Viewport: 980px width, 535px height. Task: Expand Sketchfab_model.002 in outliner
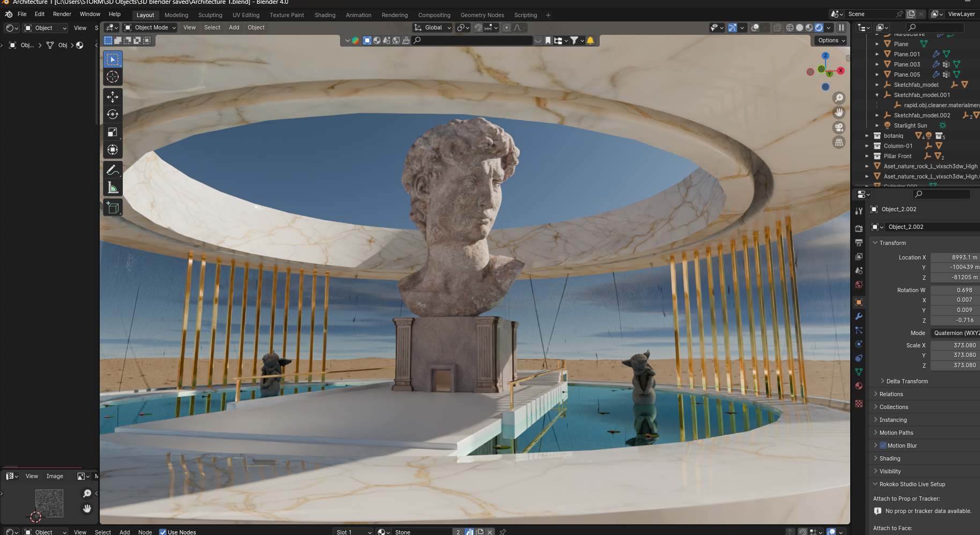tap(877, 115)
